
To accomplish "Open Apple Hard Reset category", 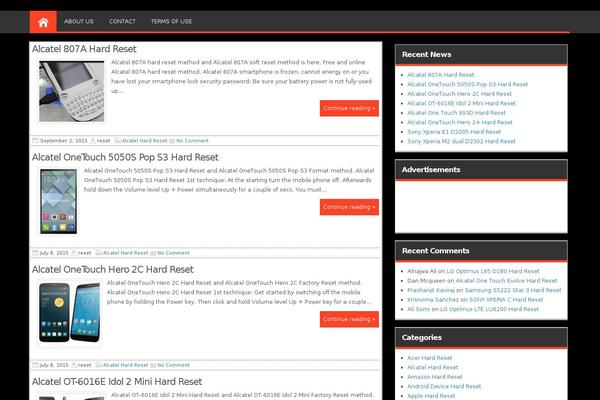I will click(431, 396).
